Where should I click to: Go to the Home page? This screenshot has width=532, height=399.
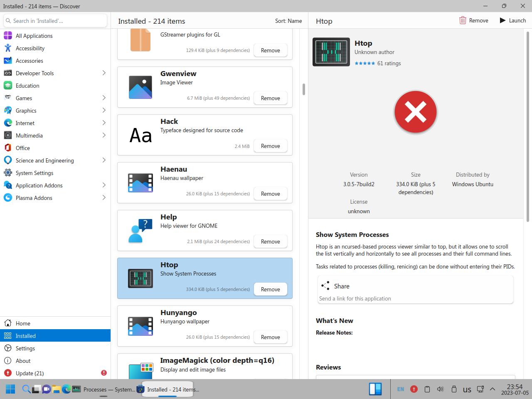[55, 323]
